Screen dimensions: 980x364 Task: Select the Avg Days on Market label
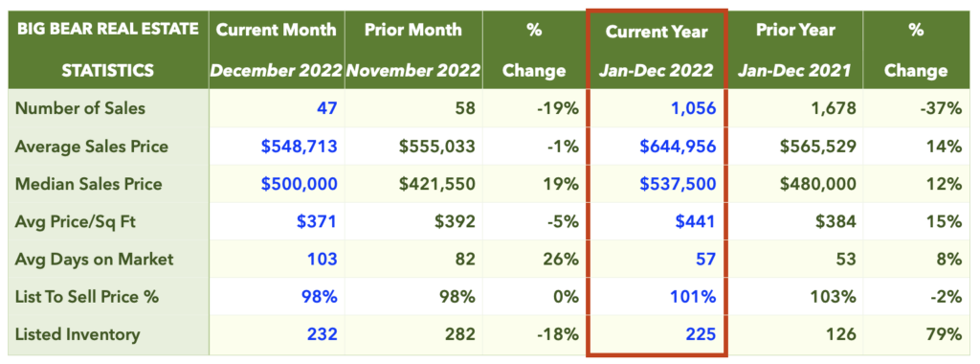click(x=94, y=259)
